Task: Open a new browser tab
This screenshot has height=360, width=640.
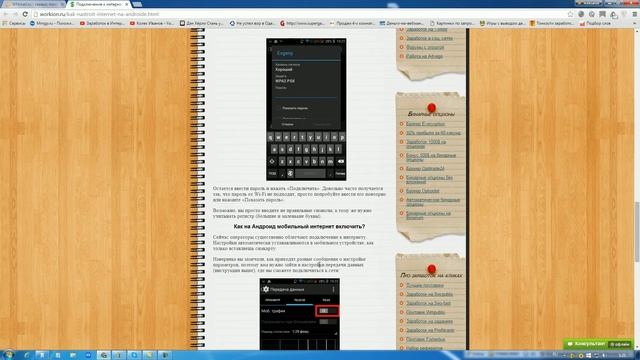Action: tap(138, 4)
